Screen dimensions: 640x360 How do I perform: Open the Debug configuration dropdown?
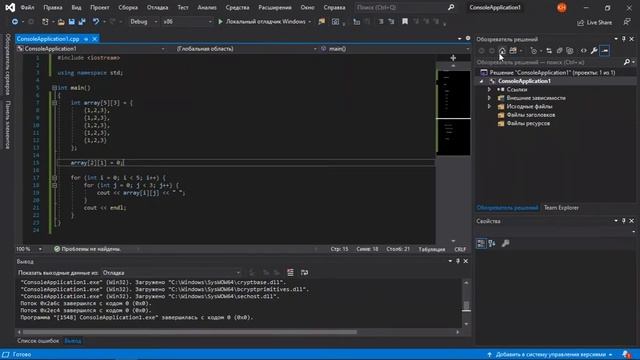143,22
